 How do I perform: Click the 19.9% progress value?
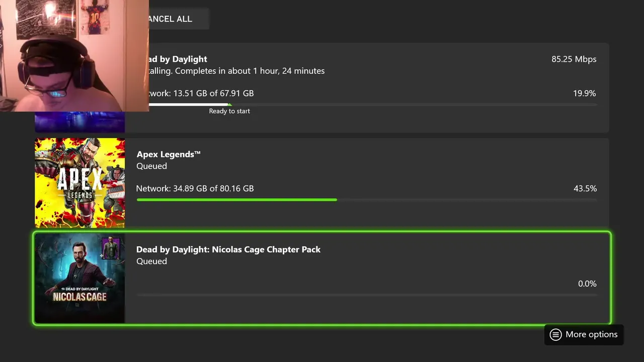point(584,94)
